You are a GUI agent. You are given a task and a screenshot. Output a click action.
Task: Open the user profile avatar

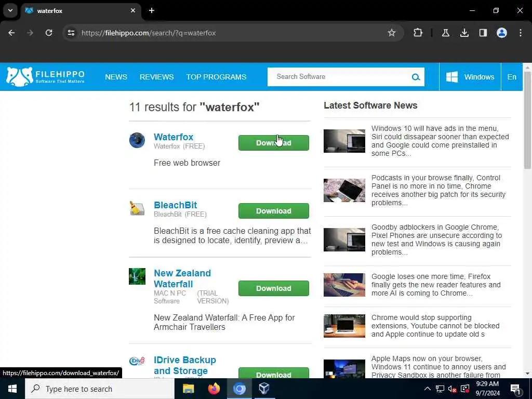pos(501,33)
